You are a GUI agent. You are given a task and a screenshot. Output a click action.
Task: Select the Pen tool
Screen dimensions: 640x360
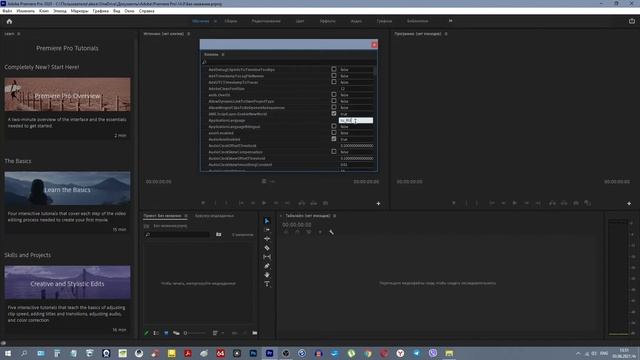(267, 266)
